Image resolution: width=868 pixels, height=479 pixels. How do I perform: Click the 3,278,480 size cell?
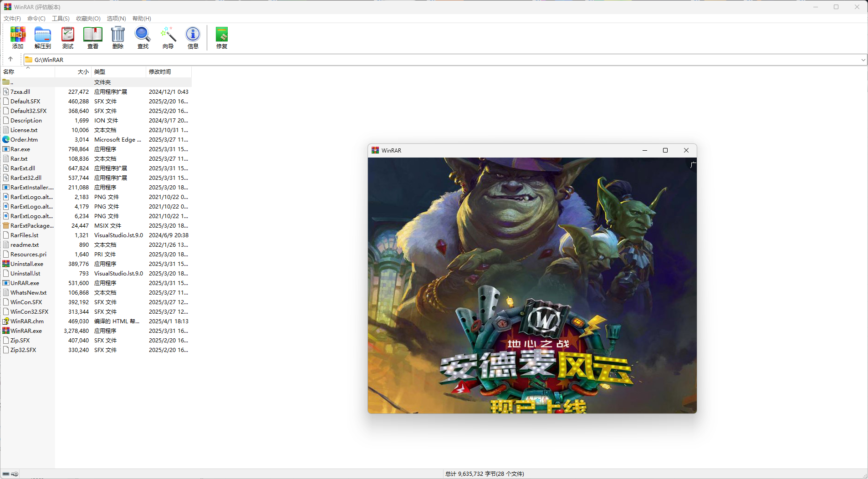point(77,331)
